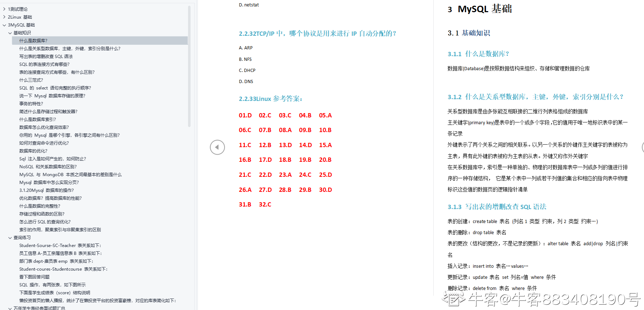
Task: Select the 事务的特性? entry
Action: coord(31,104)
